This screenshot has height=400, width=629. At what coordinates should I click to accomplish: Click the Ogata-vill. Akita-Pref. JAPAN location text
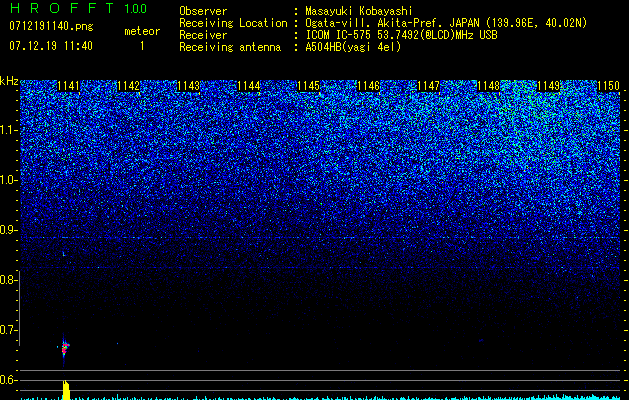pyautogui.click(x=446, y=23)
